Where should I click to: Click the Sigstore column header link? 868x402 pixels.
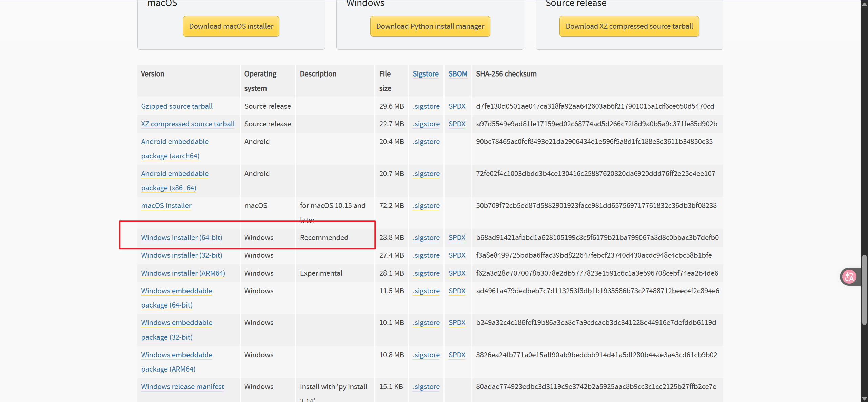[x=426, y=74]
